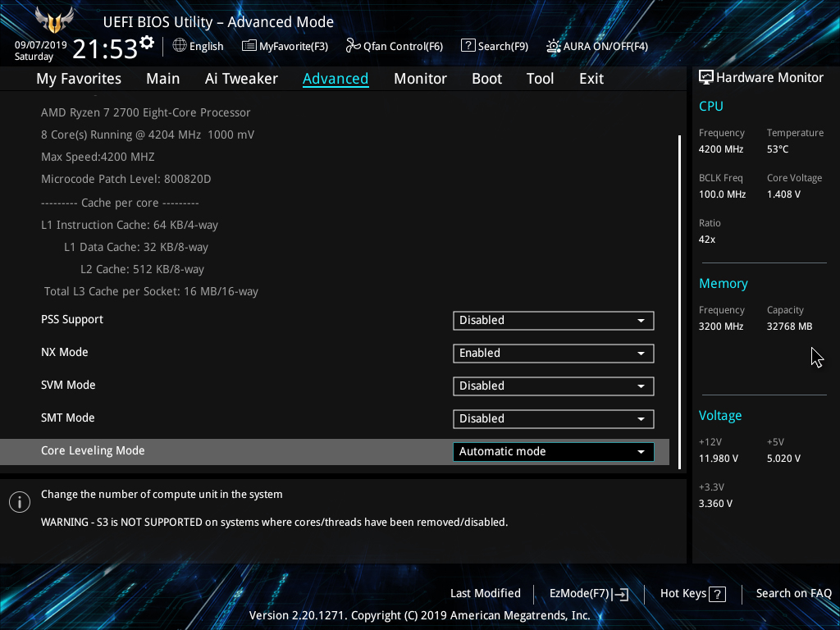Open Search on FAQ link
The height and width of the screenshot is (630, 840).
(x=793, y=594)
